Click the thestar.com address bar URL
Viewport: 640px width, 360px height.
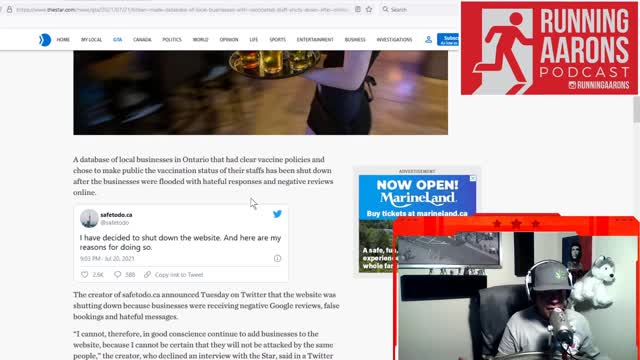pyautogui.click(x=182, y=9)
